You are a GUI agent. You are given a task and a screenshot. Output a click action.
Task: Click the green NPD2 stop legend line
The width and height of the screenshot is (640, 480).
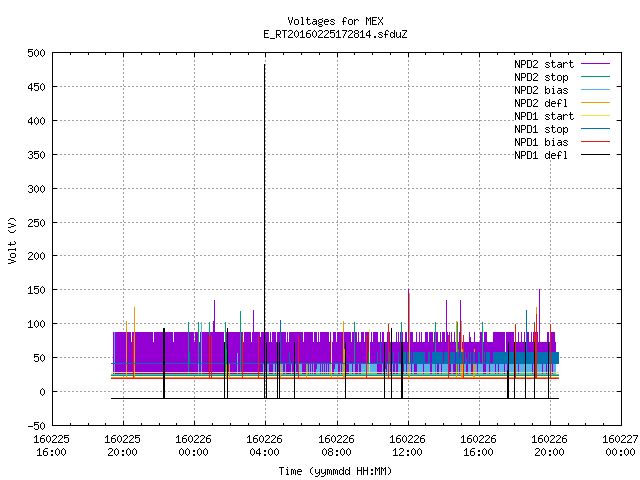coord(596,76)
